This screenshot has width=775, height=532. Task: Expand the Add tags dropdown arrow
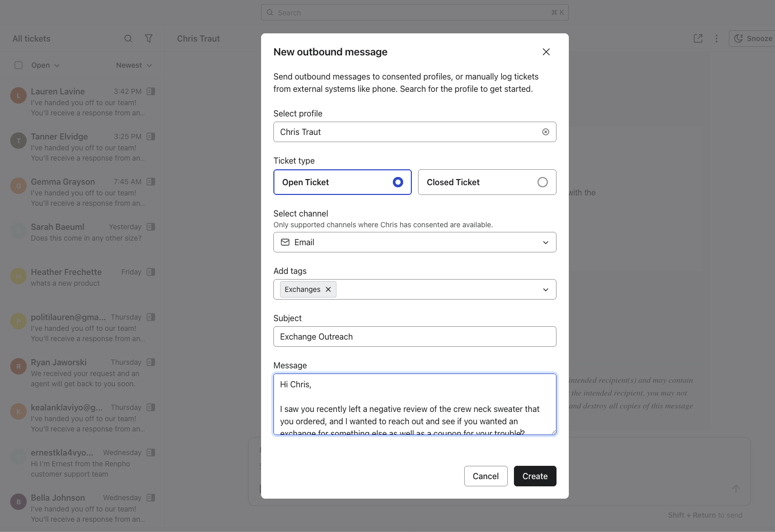(545, 289)
